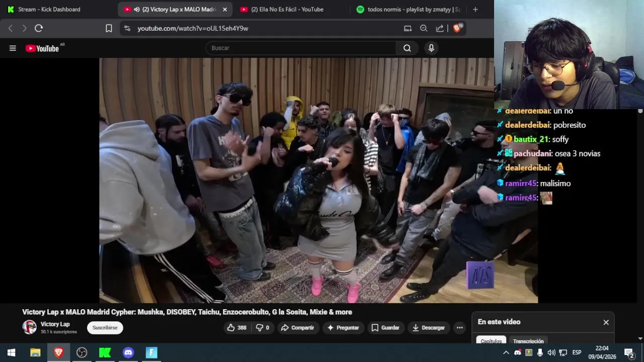Start voice search with the microphone icon

[431, 48]
